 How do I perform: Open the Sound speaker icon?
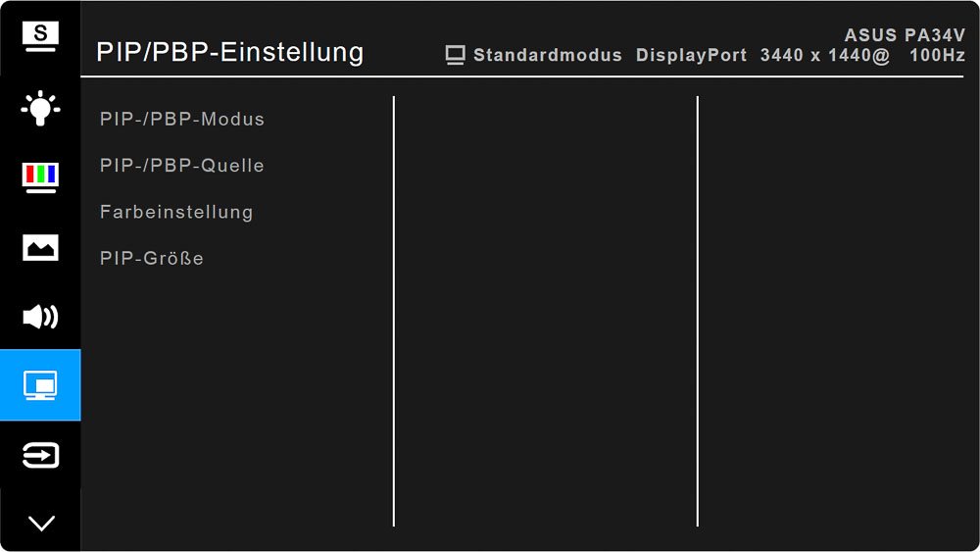(40, 317)
